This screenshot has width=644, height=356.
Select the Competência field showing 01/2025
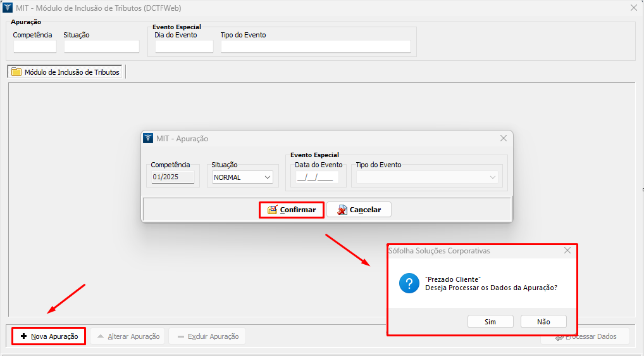[173, 177]
